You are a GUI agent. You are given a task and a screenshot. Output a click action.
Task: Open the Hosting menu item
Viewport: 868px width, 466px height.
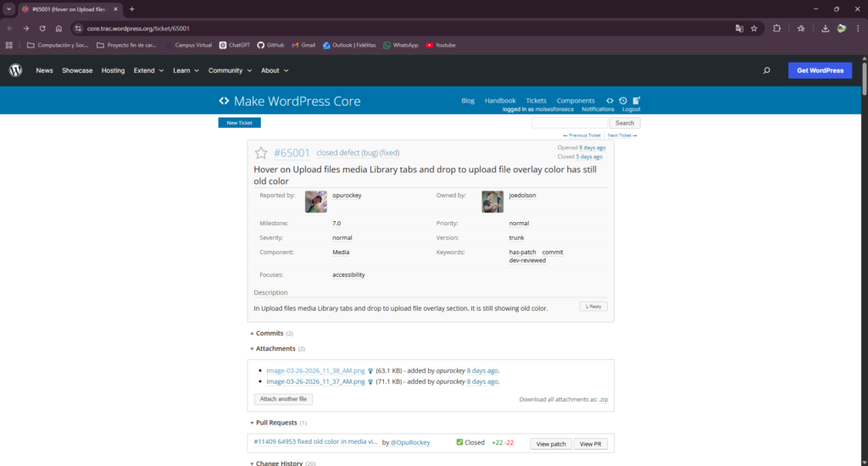click(113, 70)
